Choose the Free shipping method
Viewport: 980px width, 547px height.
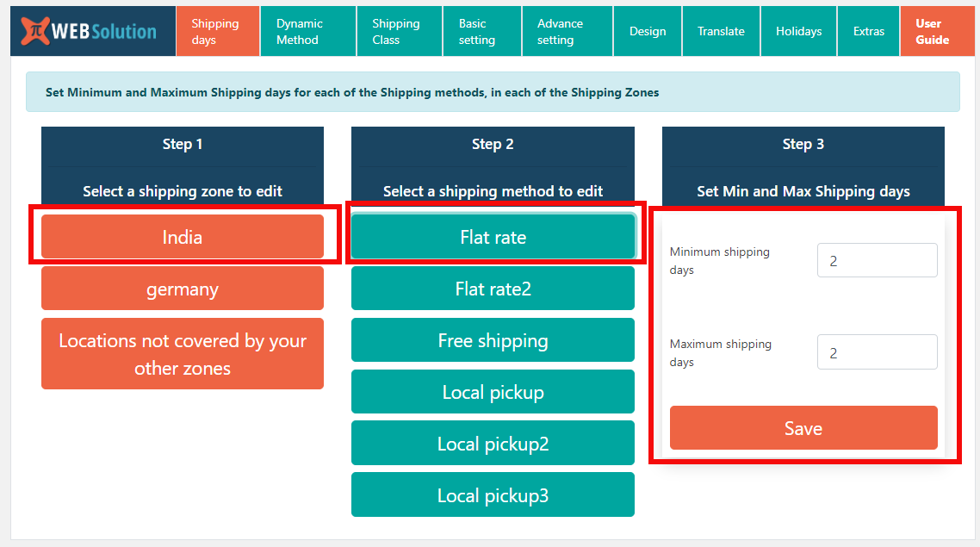tap(493, 339)
